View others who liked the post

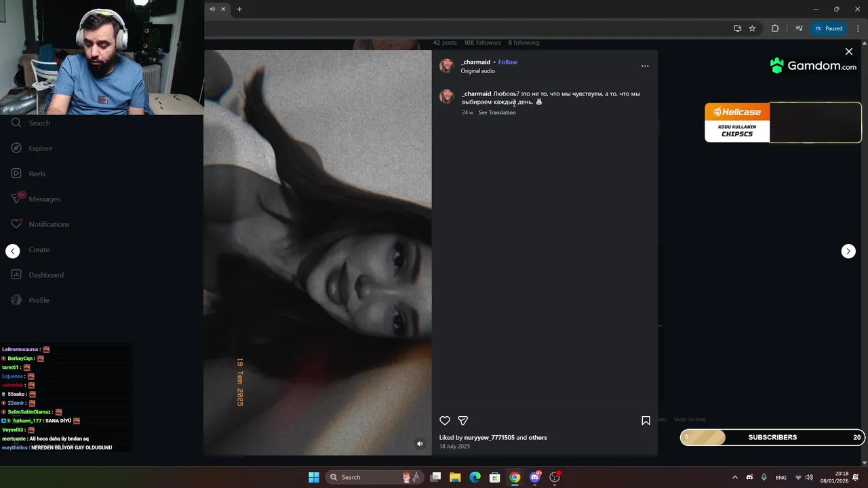(538, 438)
